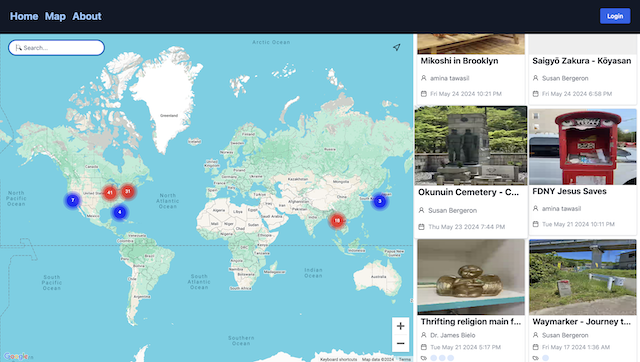Click the Login button
The height and width of the screenshot is (362, 640).
(615, 16)
